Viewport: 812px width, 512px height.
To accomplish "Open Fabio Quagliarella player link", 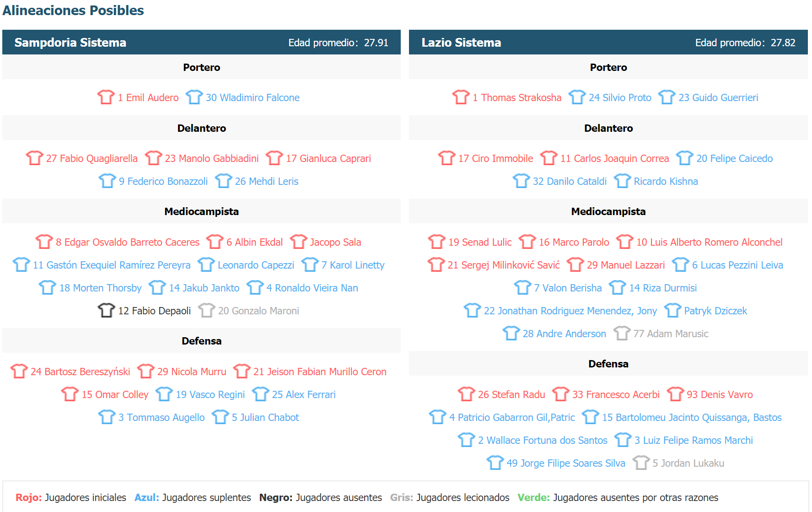I will 91,158.
